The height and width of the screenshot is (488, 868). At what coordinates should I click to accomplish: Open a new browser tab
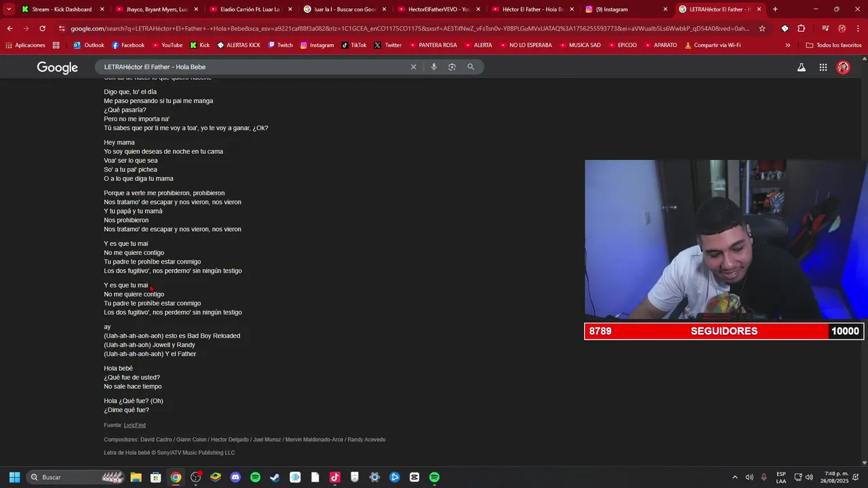pyautogui.click(x=775, y=9)
